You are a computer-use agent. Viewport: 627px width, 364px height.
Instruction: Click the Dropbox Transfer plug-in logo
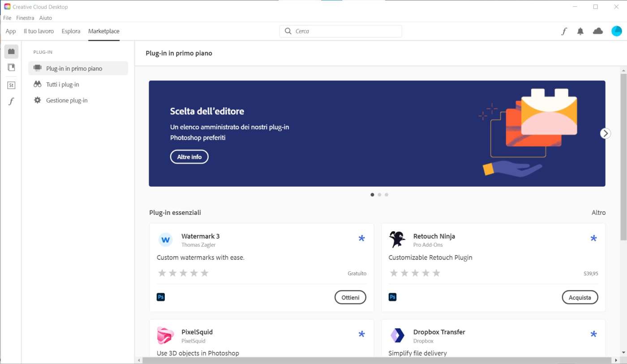397,335
